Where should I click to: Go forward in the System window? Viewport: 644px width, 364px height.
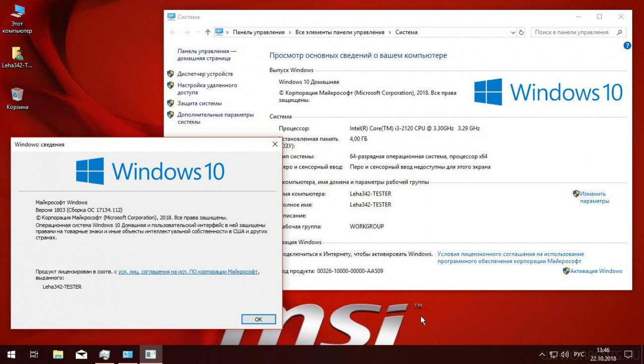pos(187,32)
